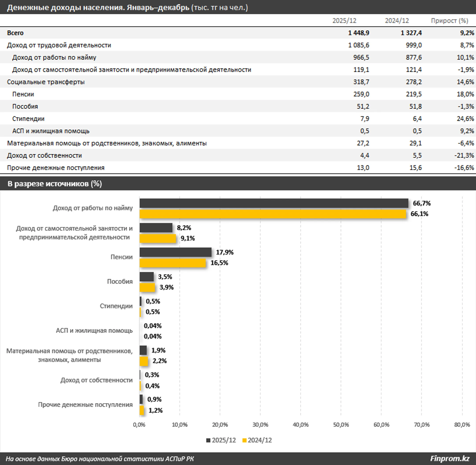Select the Всего total row label

click(15, 33)
